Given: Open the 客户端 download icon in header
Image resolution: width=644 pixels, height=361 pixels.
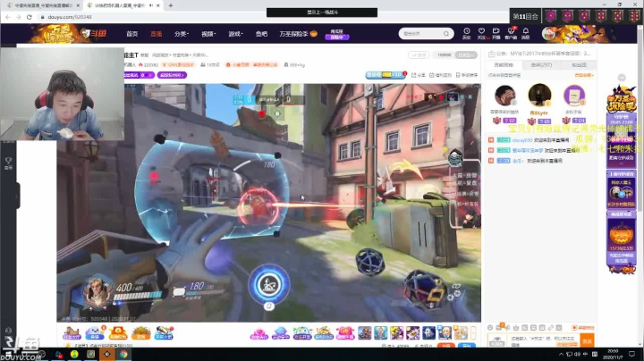Looking at the screenshot, I should pos(511,33).
